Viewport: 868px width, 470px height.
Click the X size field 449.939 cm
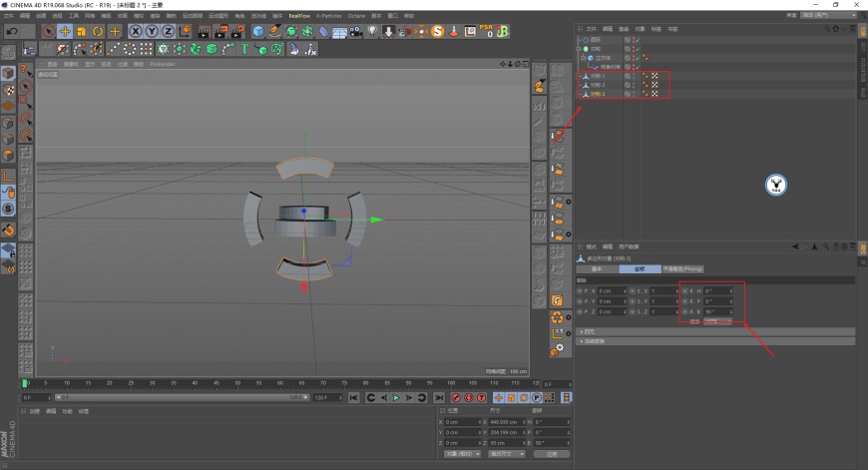coord(506,422)
